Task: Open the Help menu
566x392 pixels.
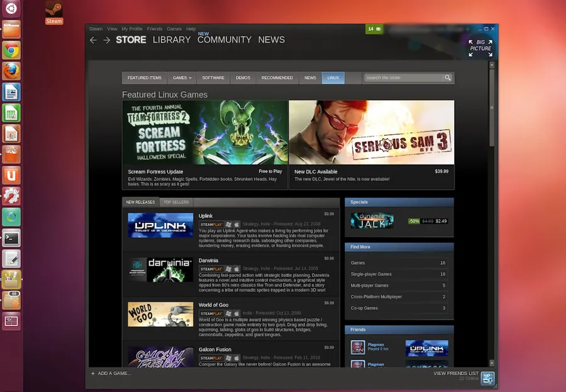Action: (191, 29)
